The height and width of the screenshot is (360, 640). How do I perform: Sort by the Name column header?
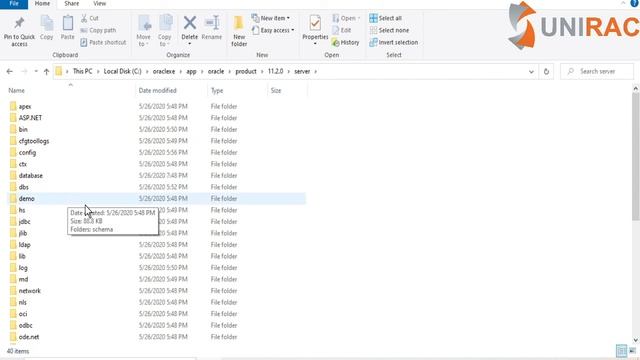(x=70, y=91)
